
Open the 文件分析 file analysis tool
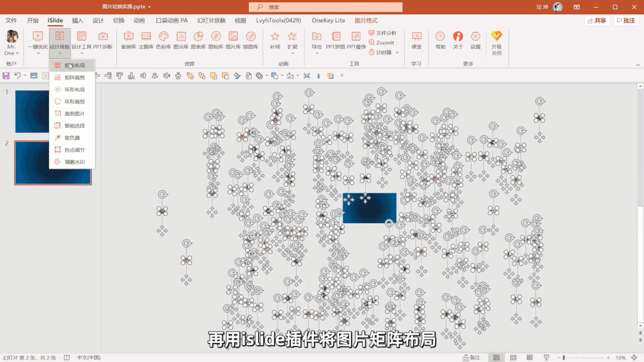click(383, 33)
